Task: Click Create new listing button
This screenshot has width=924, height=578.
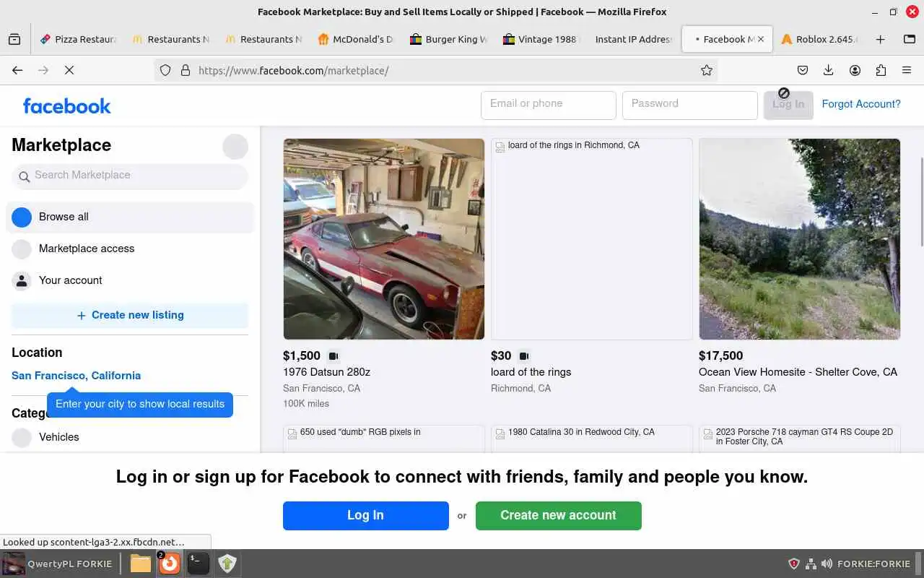Action: coord(130,315)
